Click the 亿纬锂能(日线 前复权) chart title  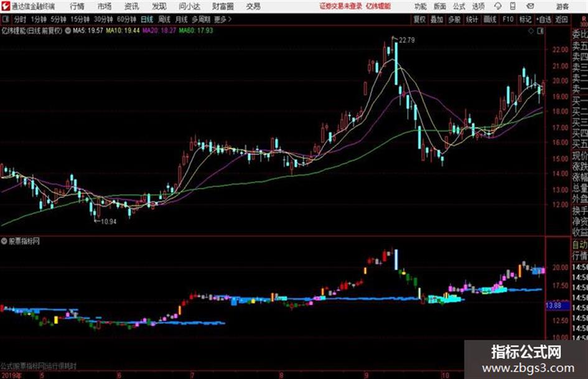32,30
